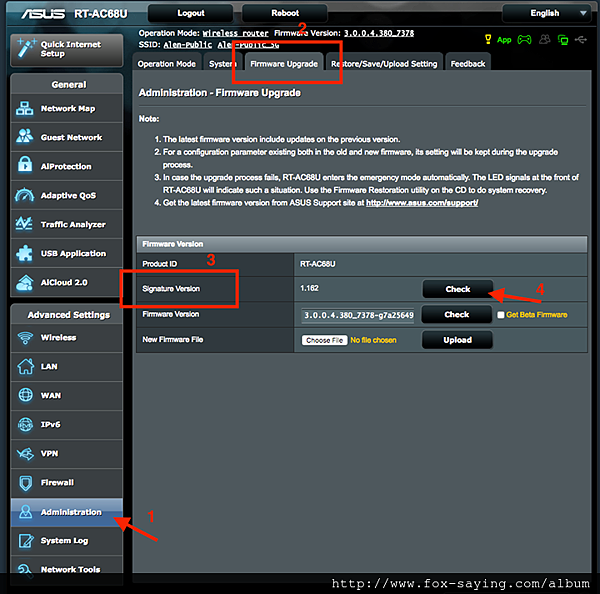This screenshot has height=594, width=600.
Task: Click the AiCloud 2.0 cloud icon
Action: pyautogui.click(x=24, y=282)
